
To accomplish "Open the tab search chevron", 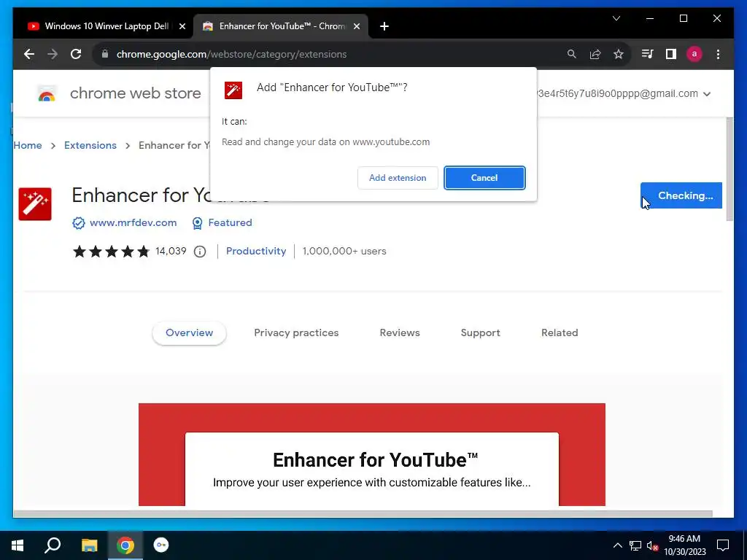I will click(616, 18).
